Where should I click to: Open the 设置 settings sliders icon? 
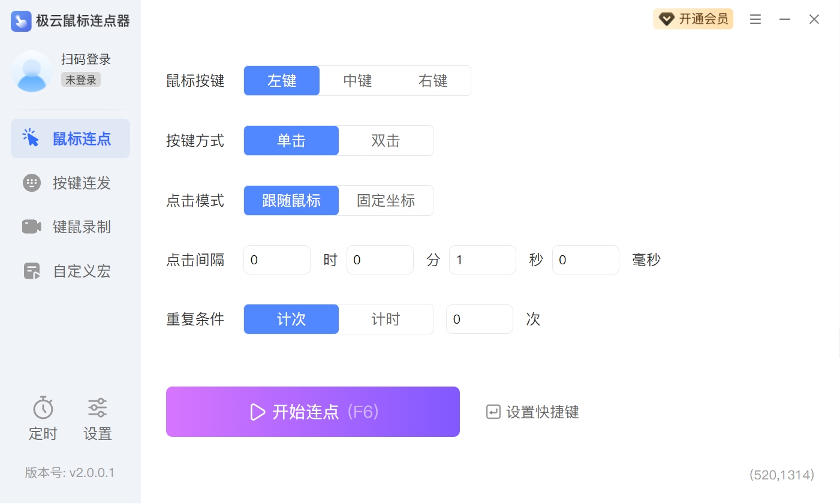pos(97,408)
